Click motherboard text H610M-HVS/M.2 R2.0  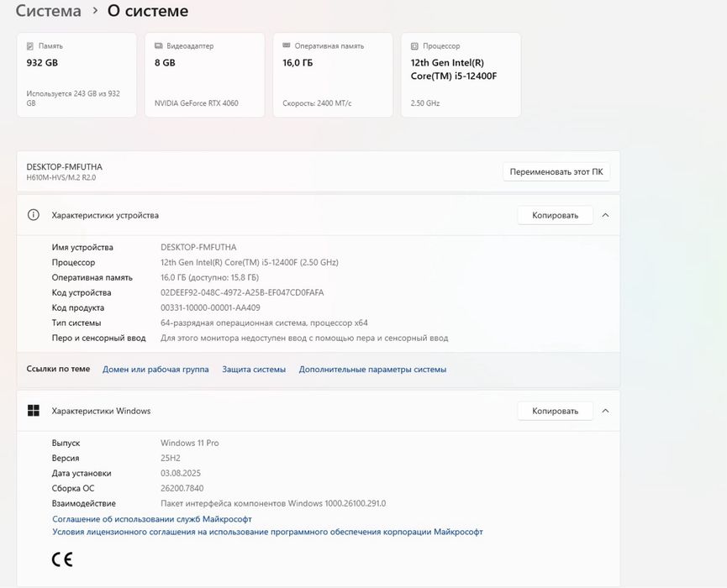61,177
